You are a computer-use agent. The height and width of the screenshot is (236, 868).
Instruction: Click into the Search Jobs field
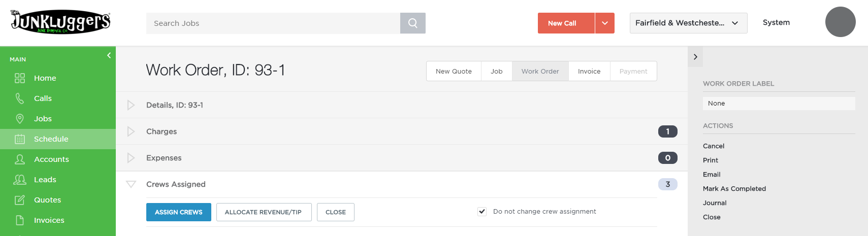pyautogui.click(x=273, y=23)
